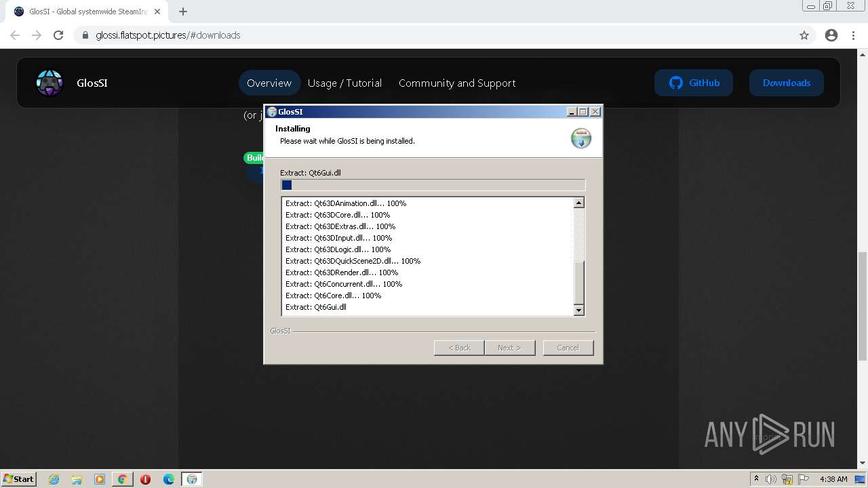Image resolution: width=868 pixels, height=488 pixels.
Task: Open the Chrome three-dot menu
Action: tap(854, 35)
